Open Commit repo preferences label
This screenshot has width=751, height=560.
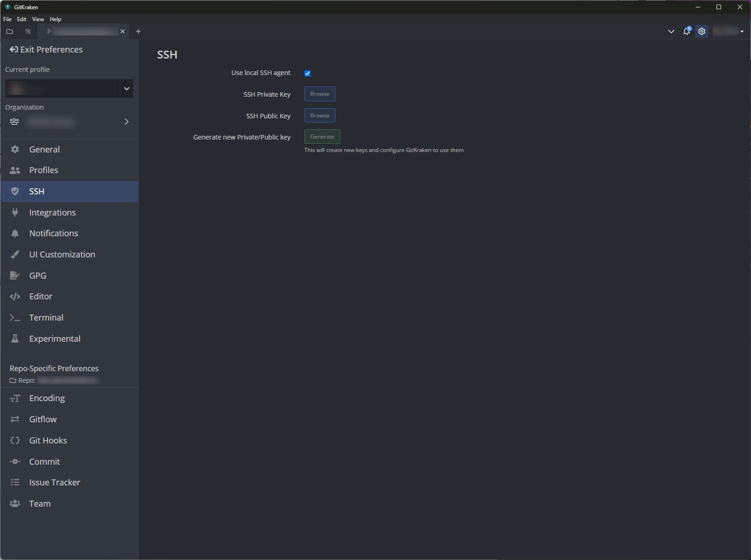[45, 461]
